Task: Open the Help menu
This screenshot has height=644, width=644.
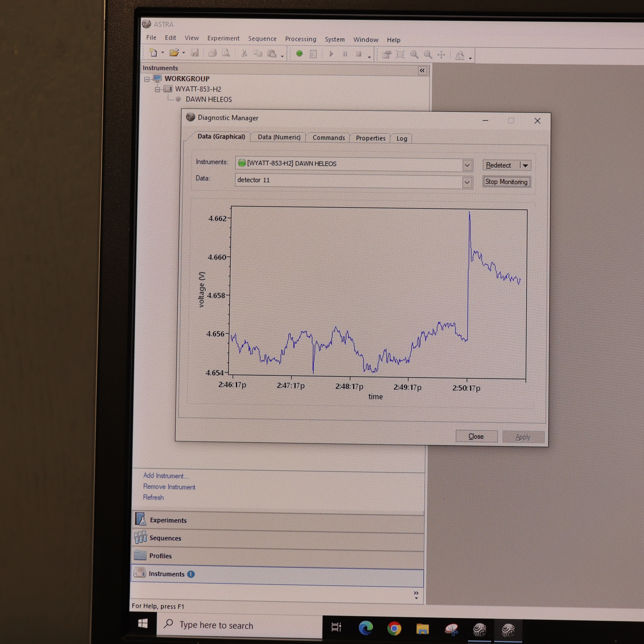Action: [x=394, y=40]
